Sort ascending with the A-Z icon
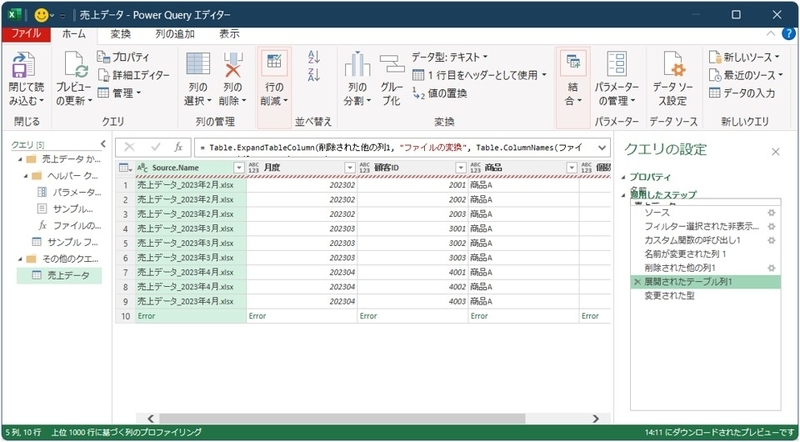This screenshot has width=800, height=442. coord(314,56)
